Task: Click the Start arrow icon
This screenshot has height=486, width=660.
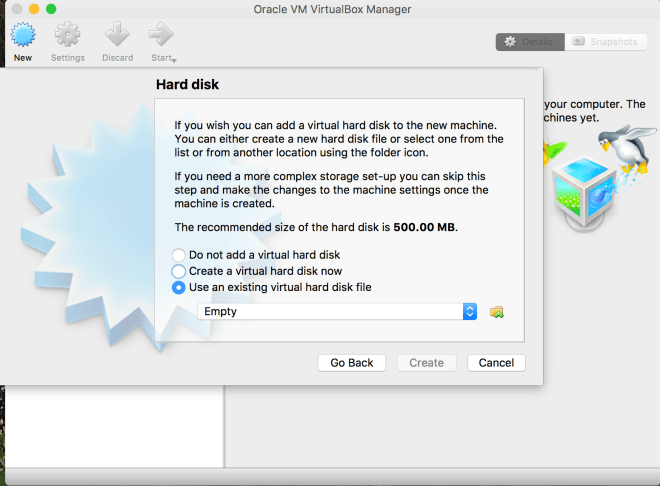Action: 161,35
